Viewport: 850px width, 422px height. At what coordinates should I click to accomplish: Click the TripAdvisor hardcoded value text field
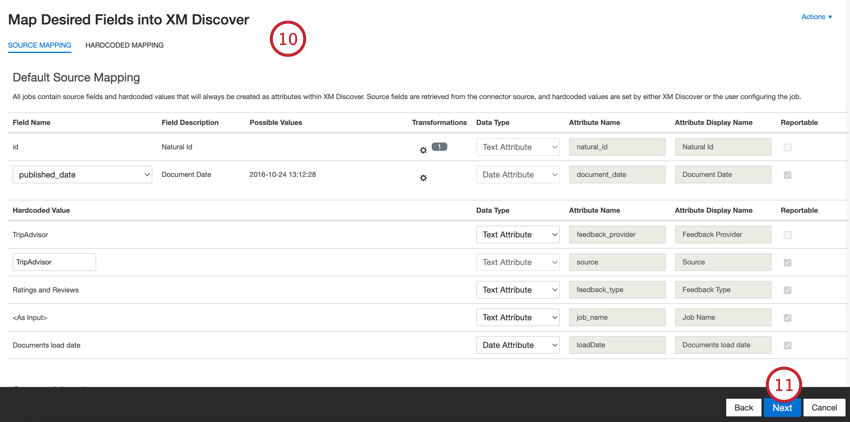point(54,262)
